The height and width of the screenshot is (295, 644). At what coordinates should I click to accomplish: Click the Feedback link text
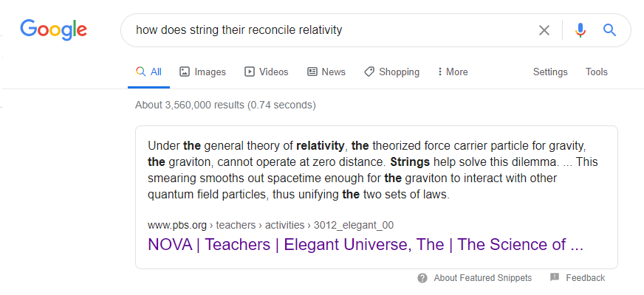(x=585, y=278)
